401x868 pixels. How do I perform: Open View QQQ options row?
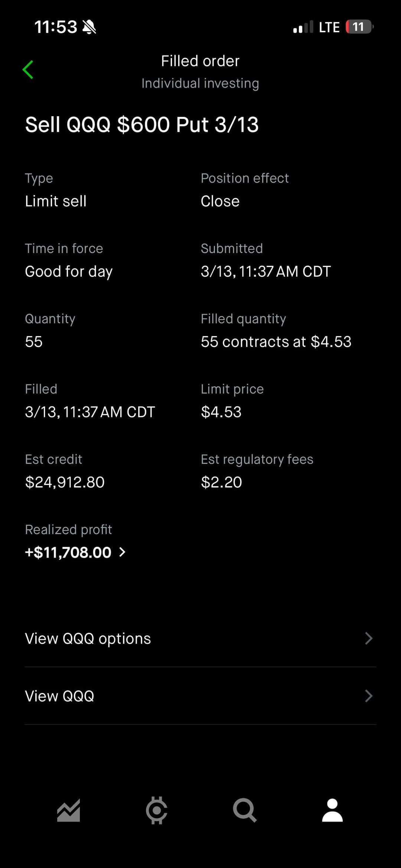[x=88, y=638]
